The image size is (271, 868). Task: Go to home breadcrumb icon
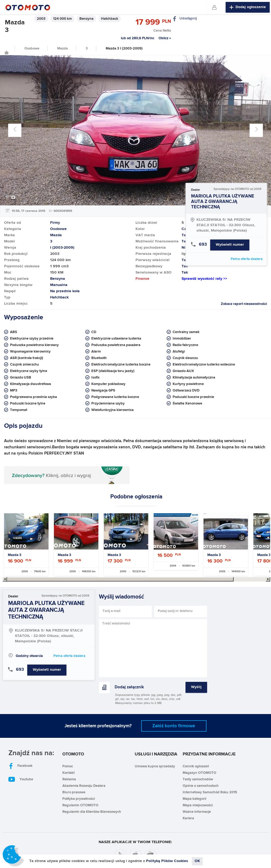coord(7,52)
